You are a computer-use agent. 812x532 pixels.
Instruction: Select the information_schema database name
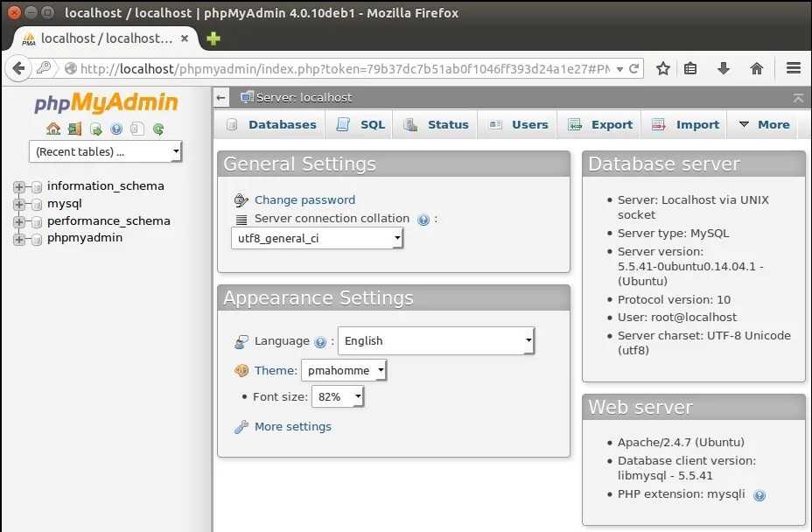(x=106, y=186)
